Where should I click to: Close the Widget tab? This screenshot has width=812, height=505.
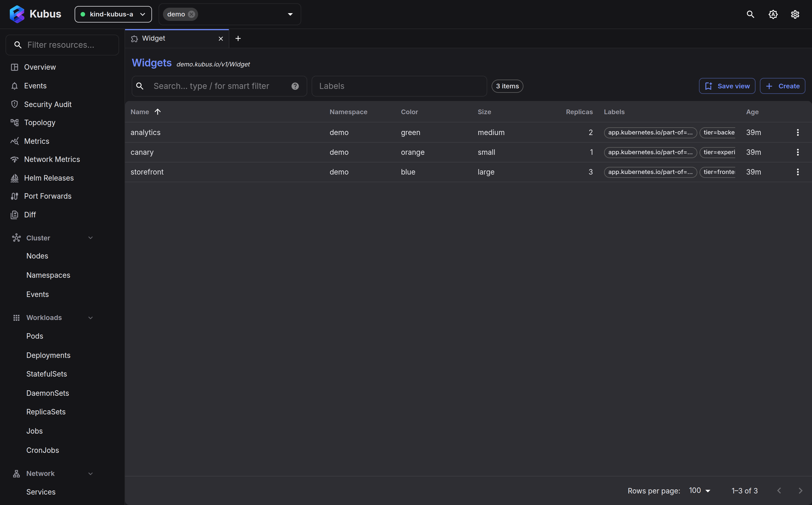tap(221, 39)
